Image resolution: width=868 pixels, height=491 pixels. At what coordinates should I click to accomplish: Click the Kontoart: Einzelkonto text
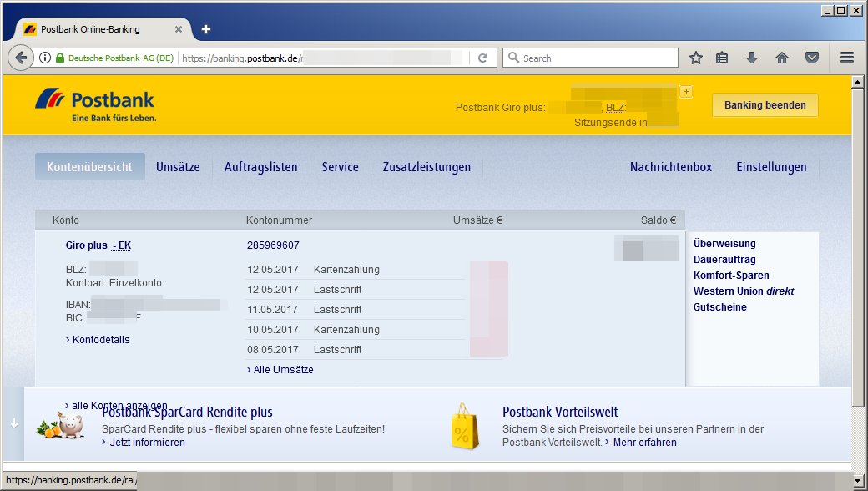pyautogui.click(x=114, y=283)
